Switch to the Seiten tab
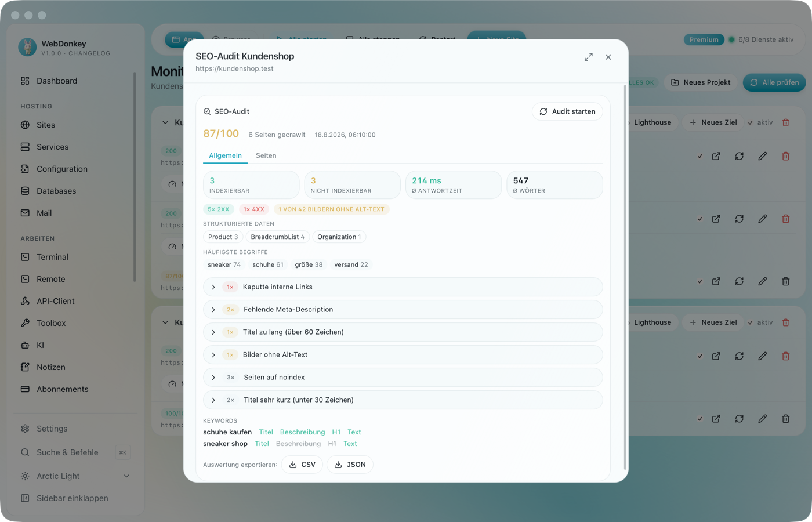The image size is (812, 522). [x=266, y=155]
